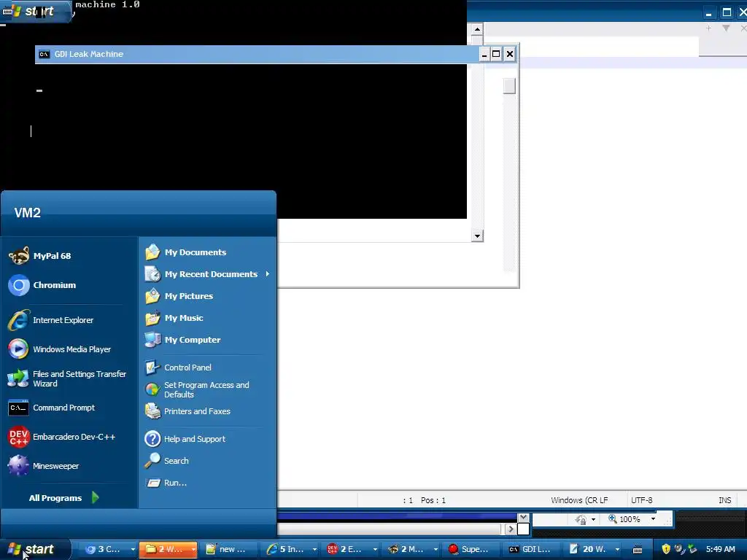Click the console window's scroll down arrow

477,236
